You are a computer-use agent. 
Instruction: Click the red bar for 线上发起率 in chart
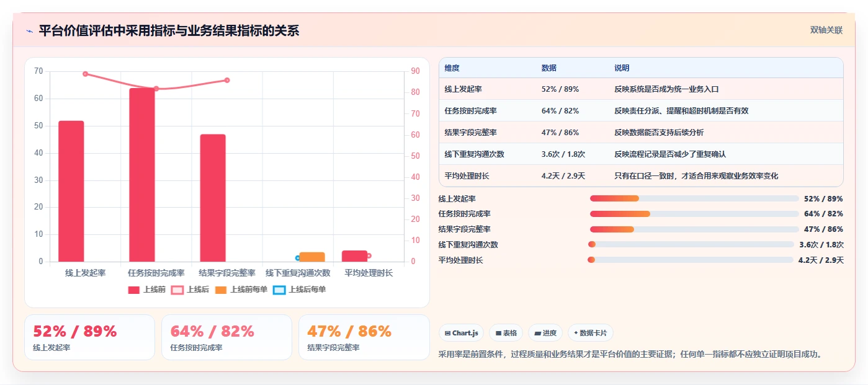click(x=71, y=191)
